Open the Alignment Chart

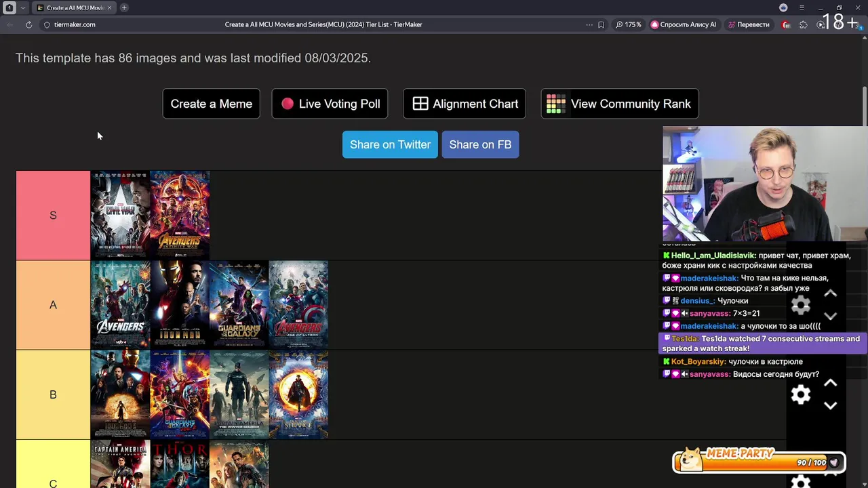465,104
